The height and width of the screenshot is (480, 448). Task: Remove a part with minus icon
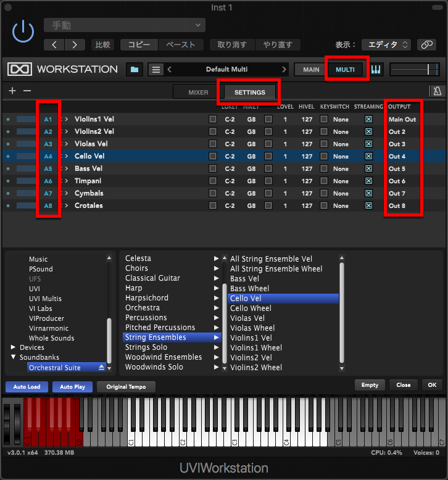[x=27, y=91]
